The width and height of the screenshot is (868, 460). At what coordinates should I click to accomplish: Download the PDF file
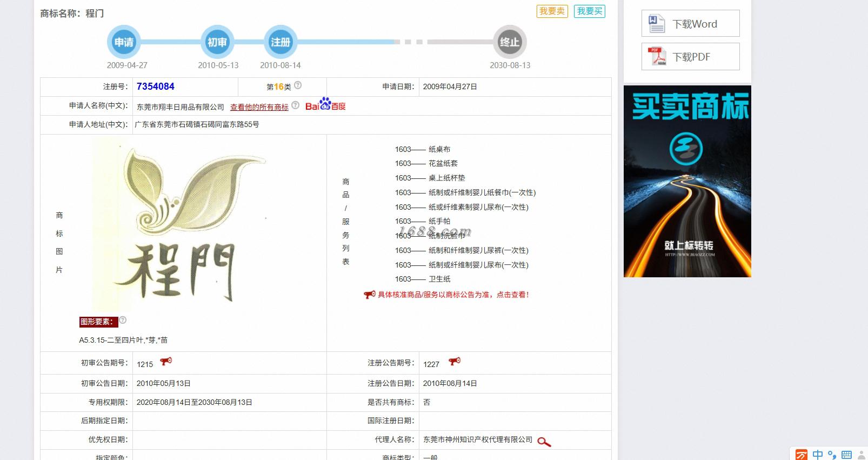(x=690, y=56)
